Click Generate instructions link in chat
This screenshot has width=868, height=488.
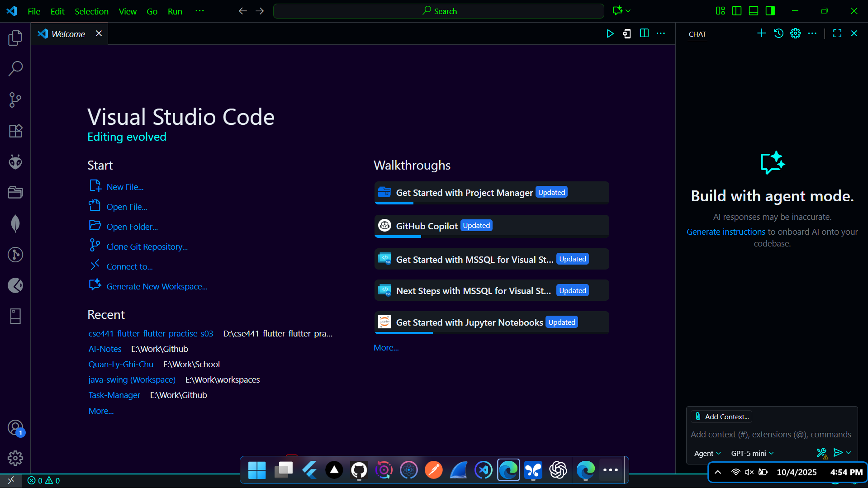(x=726, y=232)
